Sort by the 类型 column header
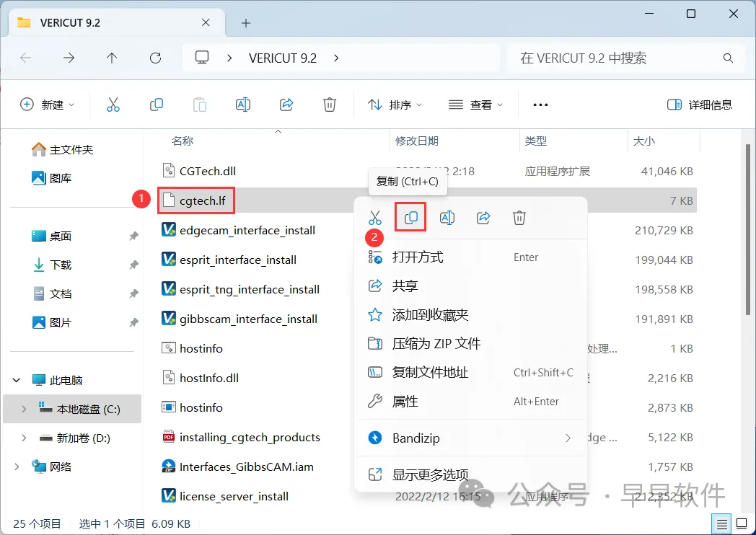756x535 pixels. (536, 141)
